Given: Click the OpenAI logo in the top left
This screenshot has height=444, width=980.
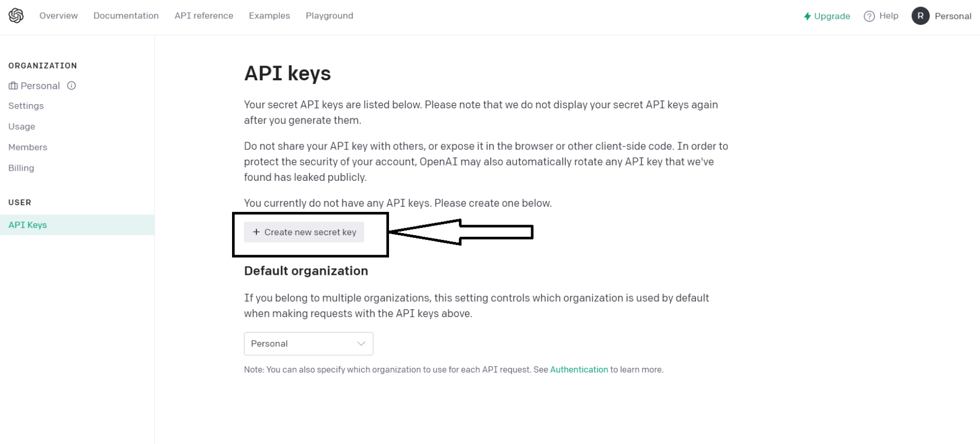Looking at the screenshot, I should 15,15.
